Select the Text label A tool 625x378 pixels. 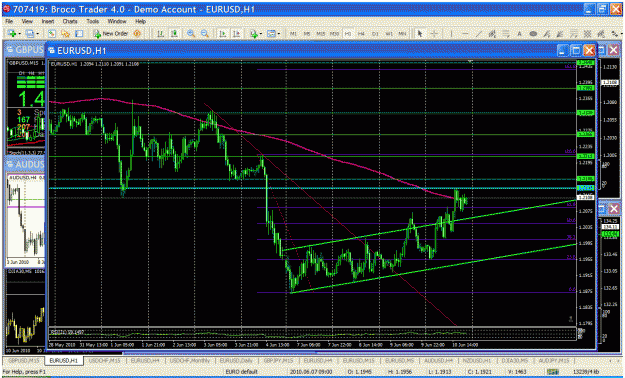[519, 34]
